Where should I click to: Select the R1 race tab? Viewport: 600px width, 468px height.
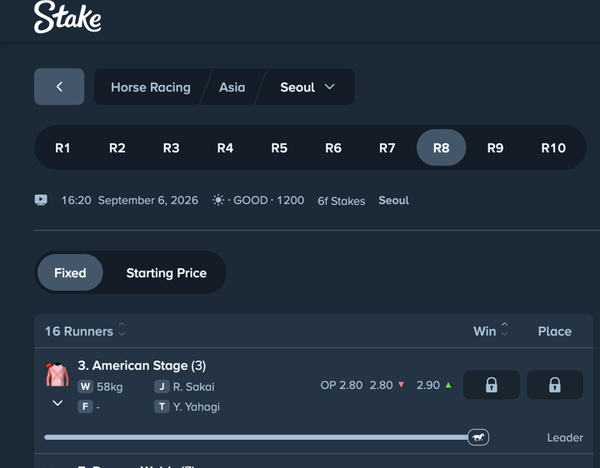click(x=63, y=148)
